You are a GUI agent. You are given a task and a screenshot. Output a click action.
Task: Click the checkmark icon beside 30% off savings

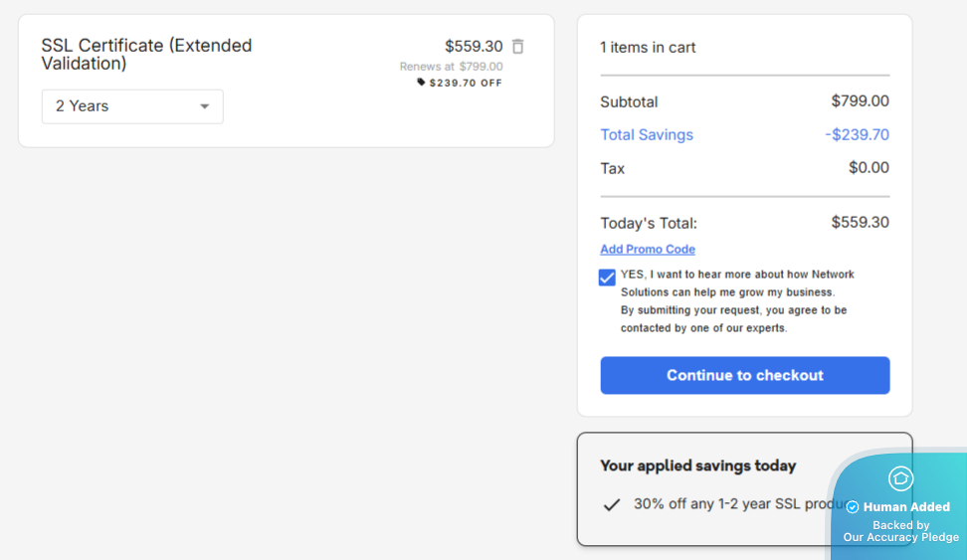[612, 504]
